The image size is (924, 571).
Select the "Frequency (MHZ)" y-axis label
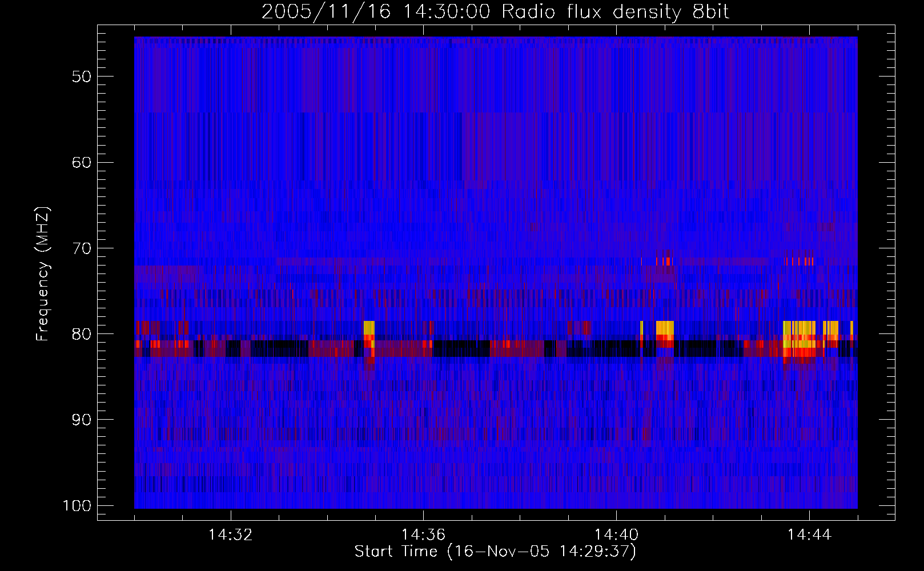pyautogui.click(x=43, y=274)
